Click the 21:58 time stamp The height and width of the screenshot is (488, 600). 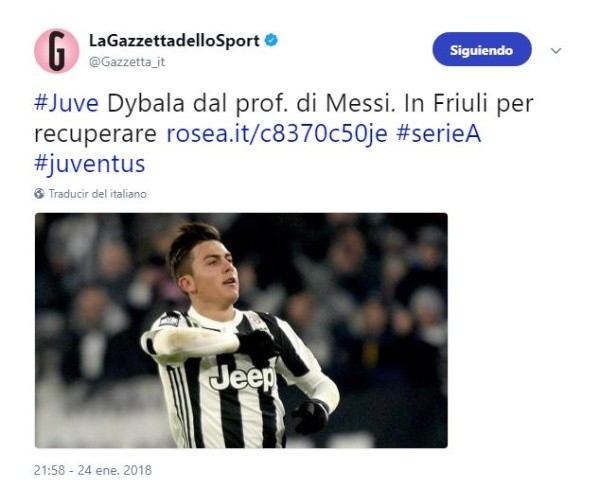pos(49,470)
